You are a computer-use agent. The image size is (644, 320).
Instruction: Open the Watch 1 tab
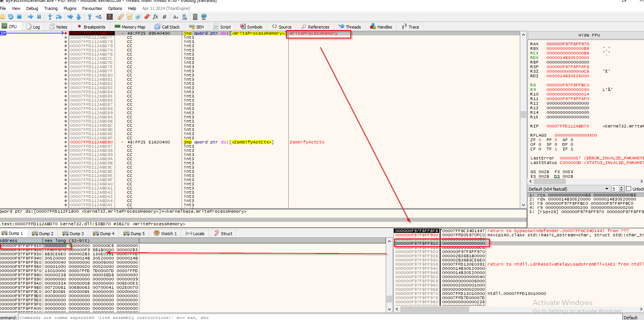165,234
